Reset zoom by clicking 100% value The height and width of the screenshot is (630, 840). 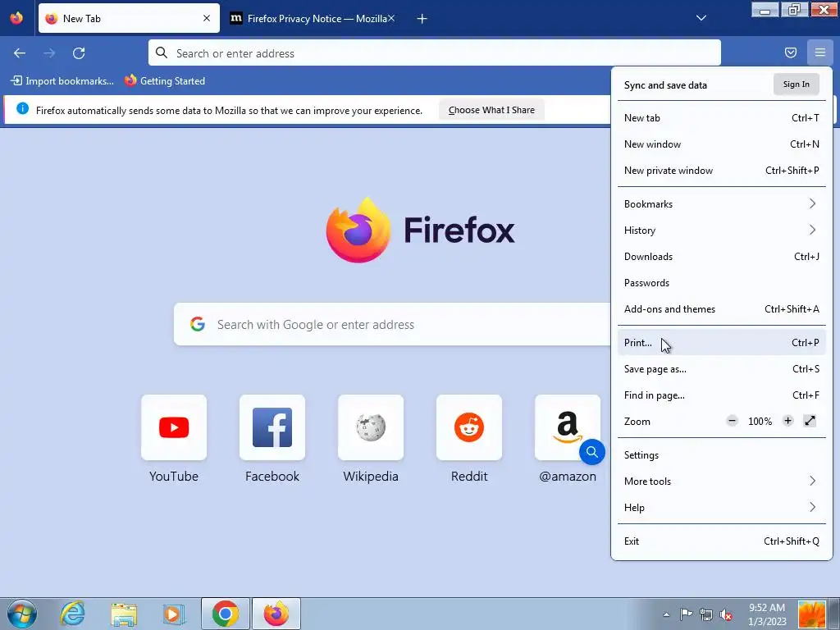pyautogui.click(x=760, y=422)
